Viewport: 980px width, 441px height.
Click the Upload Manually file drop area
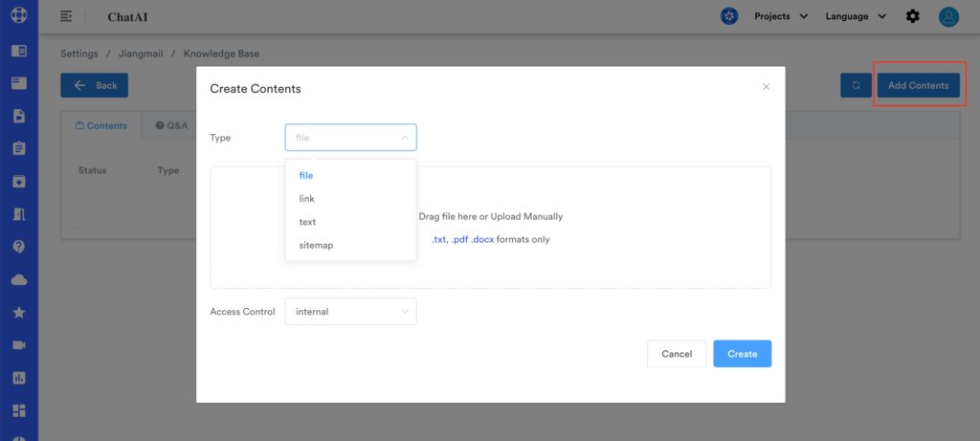tap(491, 228)
